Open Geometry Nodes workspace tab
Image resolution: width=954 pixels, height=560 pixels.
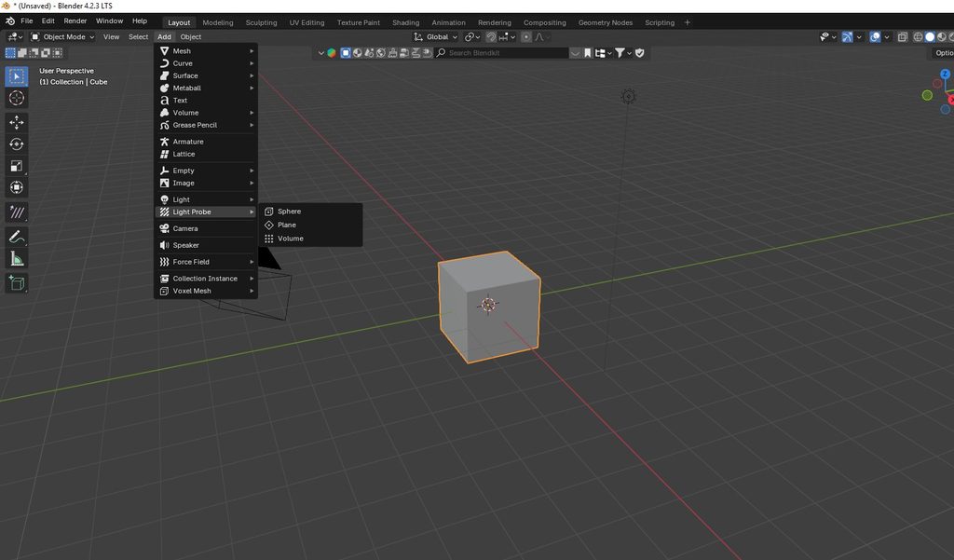(x=606, y=22)
